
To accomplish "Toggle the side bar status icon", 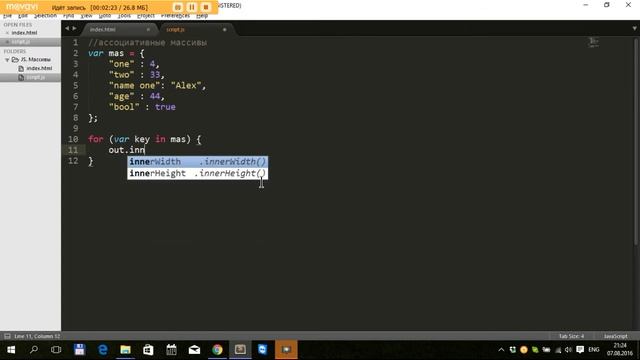I will pos(7,336).
